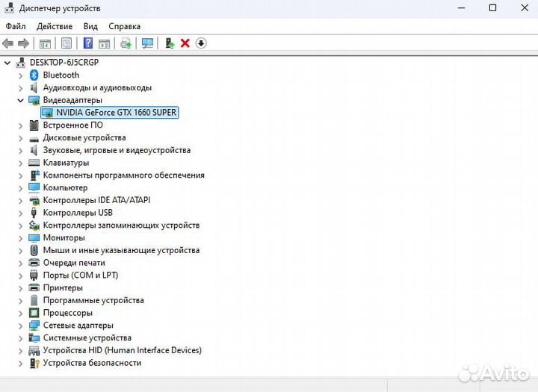Image resolution: width=538 pixels, height=392 pixels.
Task: Click the Back arrow in the toolbar
Action: tap(8, 43)
